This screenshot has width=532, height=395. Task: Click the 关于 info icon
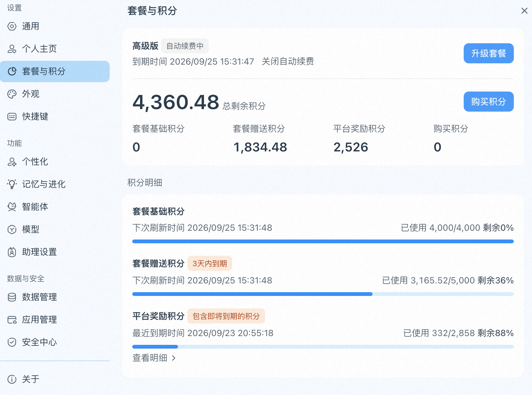12,379
